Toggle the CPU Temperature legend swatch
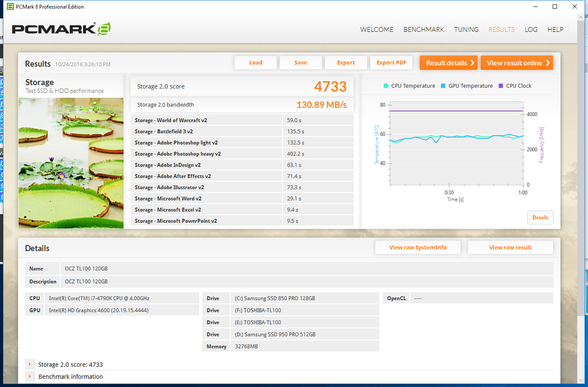 [386, 86]
